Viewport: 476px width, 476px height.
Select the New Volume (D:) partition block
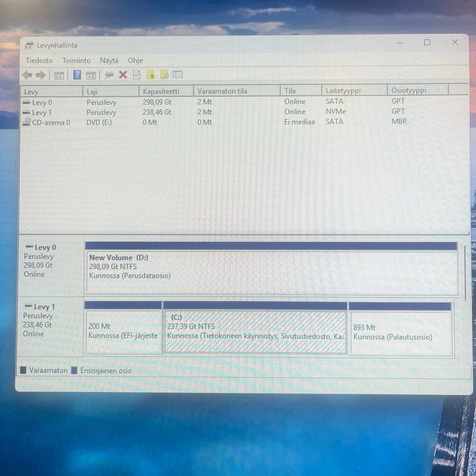(x=271, y=268)
